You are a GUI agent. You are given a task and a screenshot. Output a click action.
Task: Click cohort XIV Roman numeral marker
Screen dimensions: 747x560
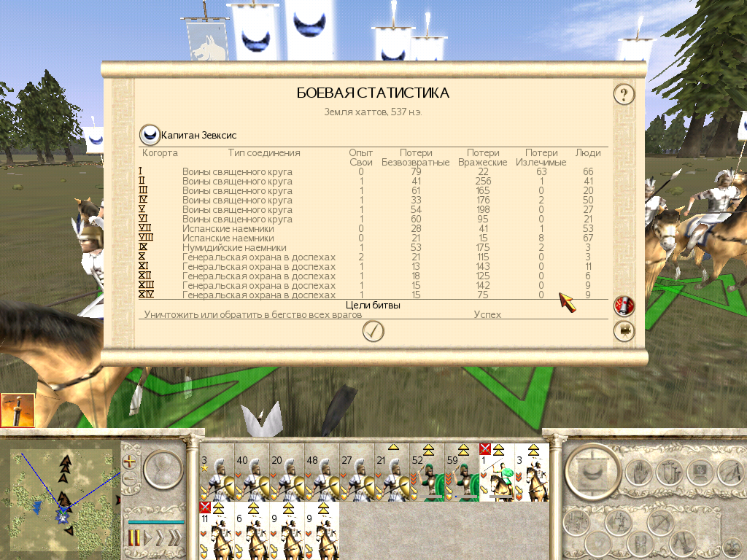coord(146,295)
